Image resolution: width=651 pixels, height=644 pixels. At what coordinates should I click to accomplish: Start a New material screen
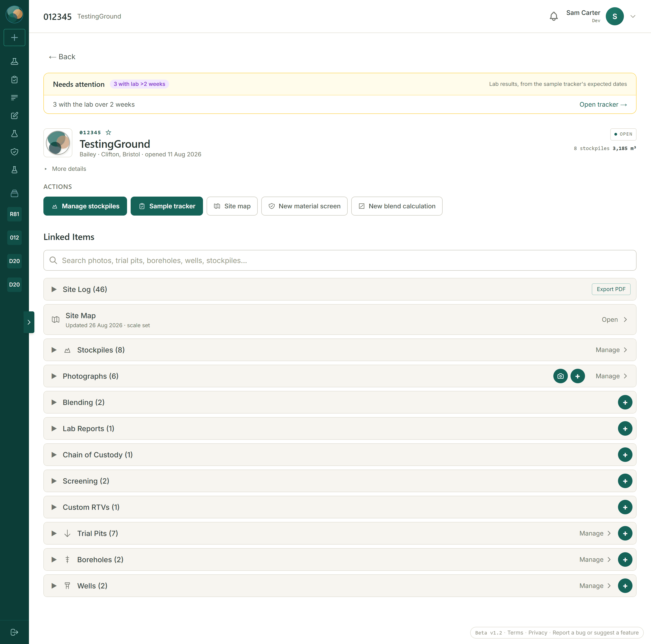[304, 206]
